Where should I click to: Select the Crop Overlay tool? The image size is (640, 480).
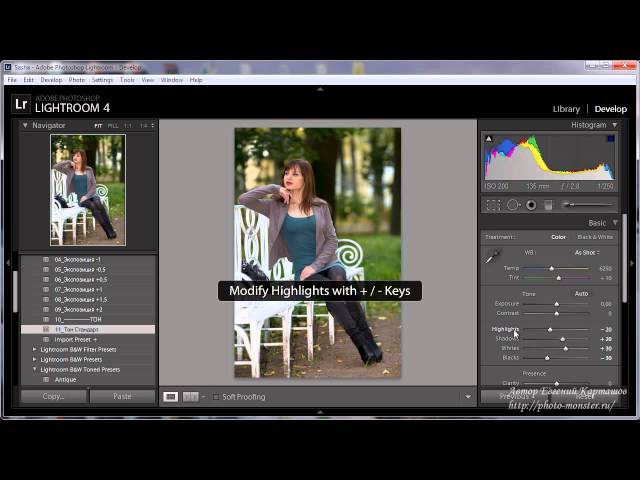[493, 205]
